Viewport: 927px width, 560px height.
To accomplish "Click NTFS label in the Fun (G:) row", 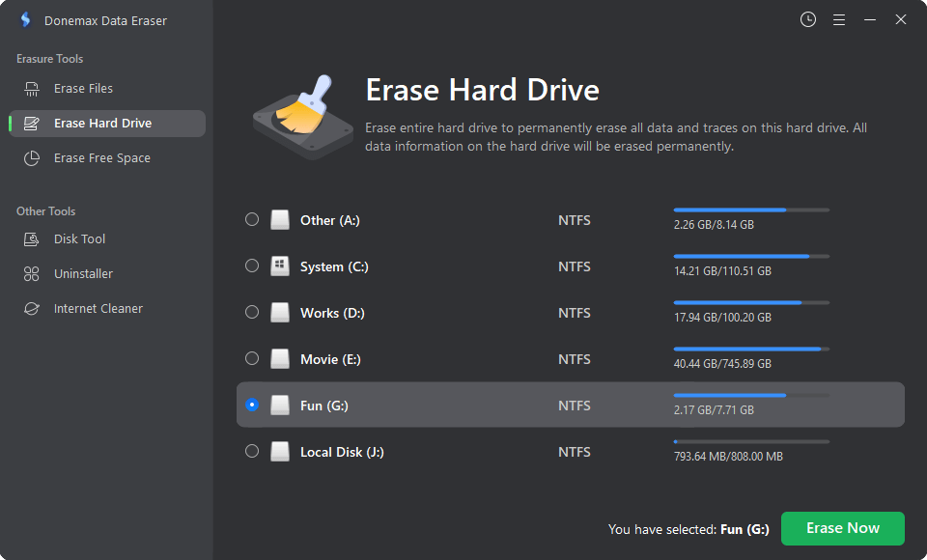I will coord(574,406).
